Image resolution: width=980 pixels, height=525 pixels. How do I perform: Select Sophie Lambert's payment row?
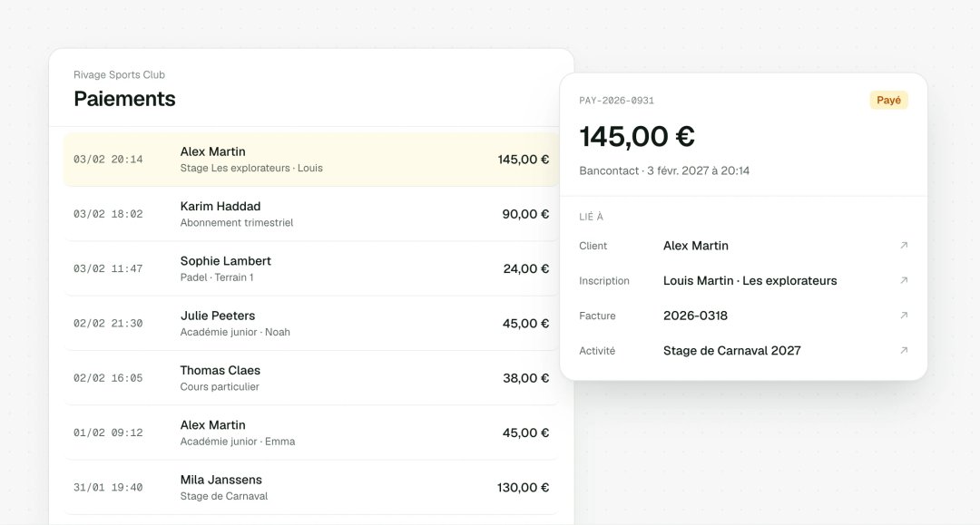311,268
